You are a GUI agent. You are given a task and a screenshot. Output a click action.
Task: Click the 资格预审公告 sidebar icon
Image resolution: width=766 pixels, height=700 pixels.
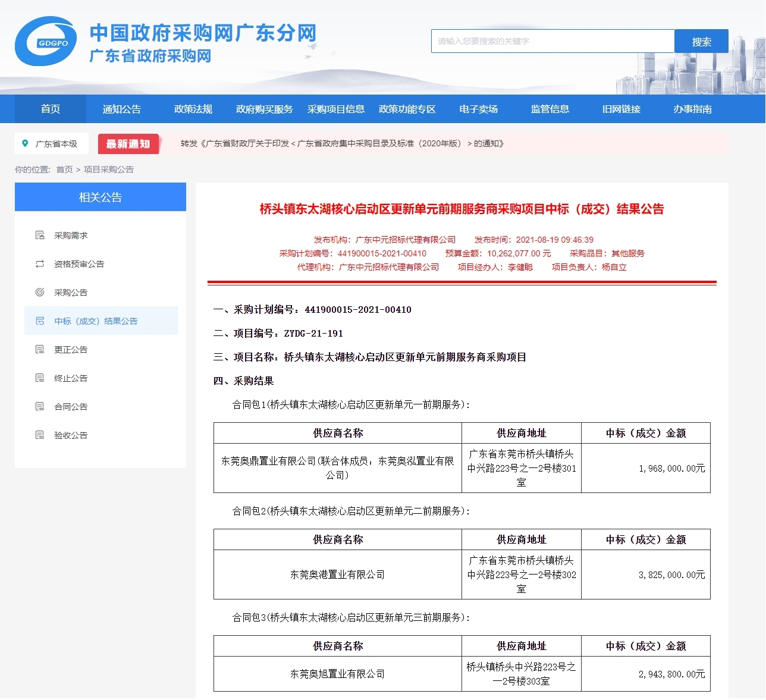click(40, 263)
